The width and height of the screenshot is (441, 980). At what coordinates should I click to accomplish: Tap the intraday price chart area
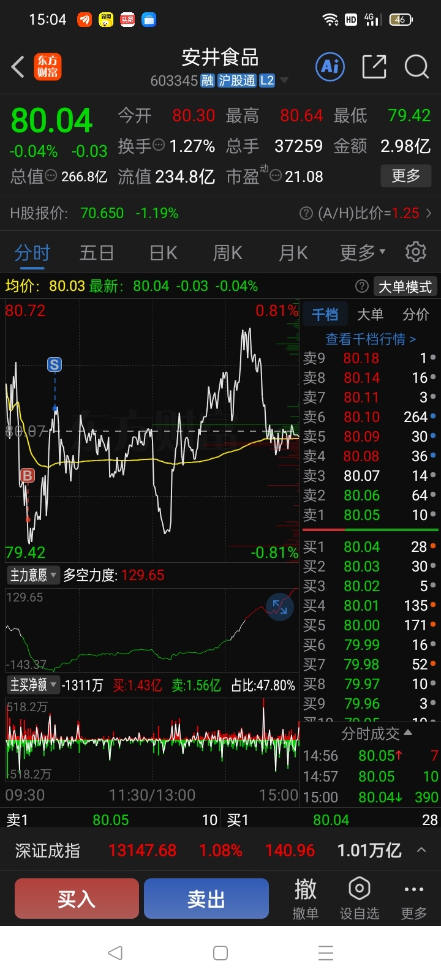click(x=152, y=431)
